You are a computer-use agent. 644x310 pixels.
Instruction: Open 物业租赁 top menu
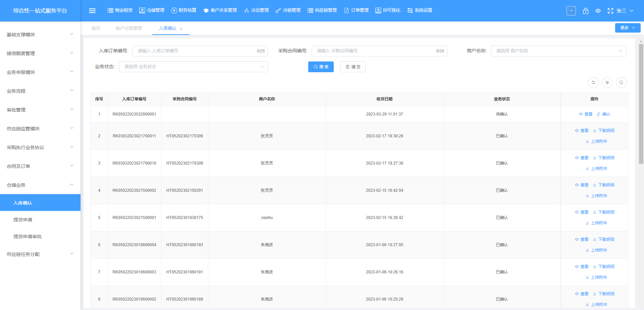(x=120, y=10)
